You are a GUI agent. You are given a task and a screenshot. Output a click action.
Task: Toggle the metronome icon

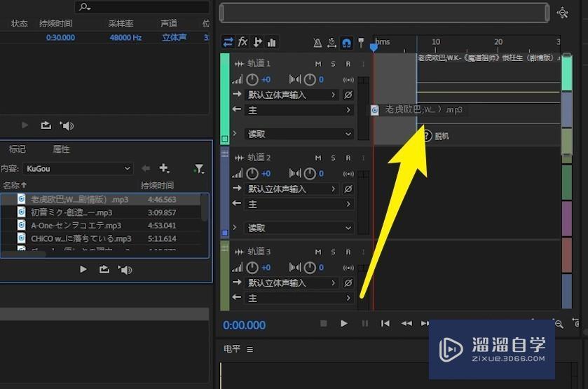pos(317,43)
